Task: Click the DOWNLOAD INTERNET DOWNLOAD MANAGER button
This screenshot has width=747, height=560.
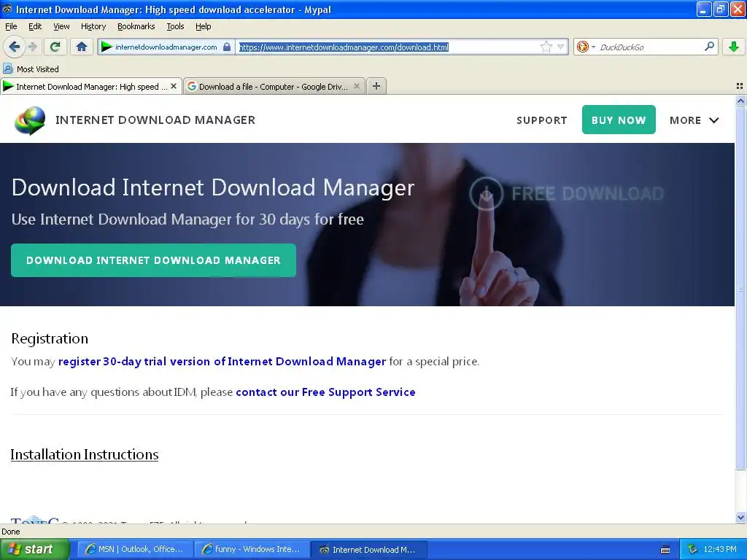Action: [153, 260]
